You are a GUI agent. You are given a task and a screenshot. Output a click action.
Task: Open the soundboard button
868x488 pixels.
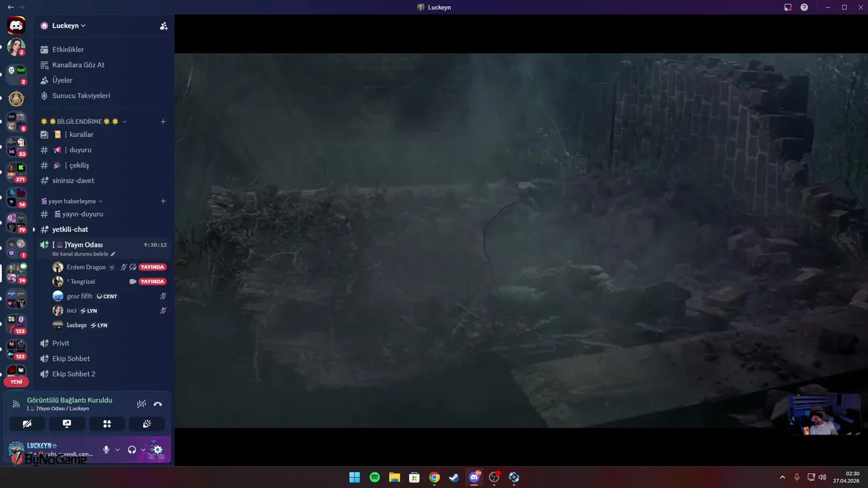point(146,424)
